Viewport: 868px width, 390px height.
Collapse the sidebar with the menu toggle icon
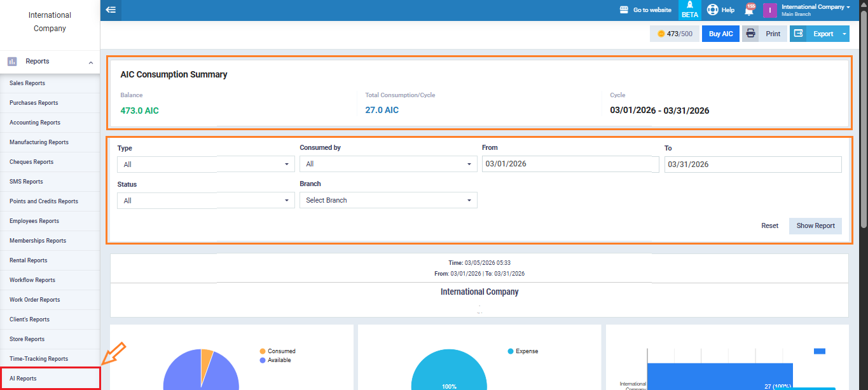pyautogui.click(x=111, y=10)
